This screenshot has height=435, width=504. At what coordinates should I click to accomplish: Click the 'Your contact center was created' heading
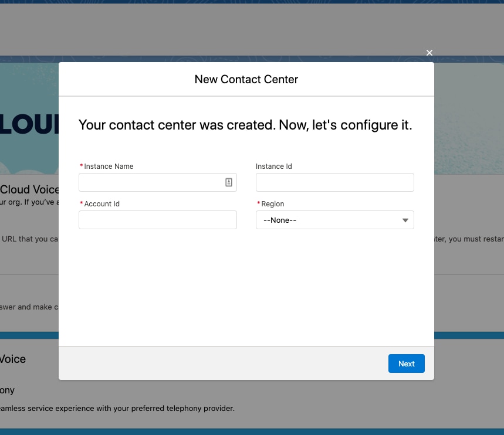coord(245,125)
